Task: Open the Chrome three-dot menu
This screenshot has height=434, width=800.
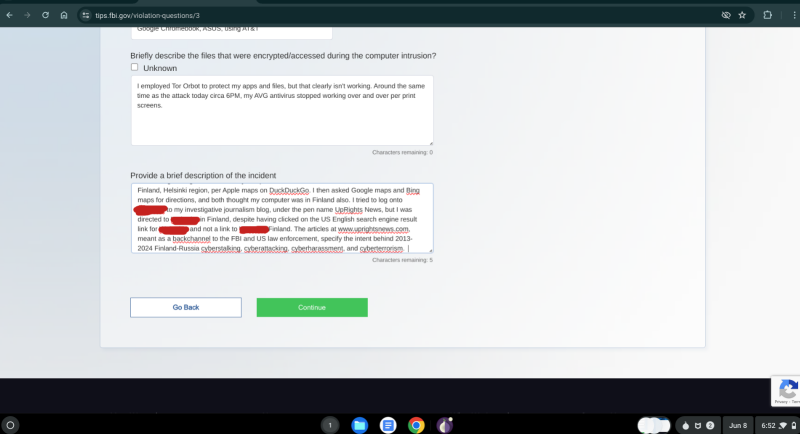Action: pos(794,15)
